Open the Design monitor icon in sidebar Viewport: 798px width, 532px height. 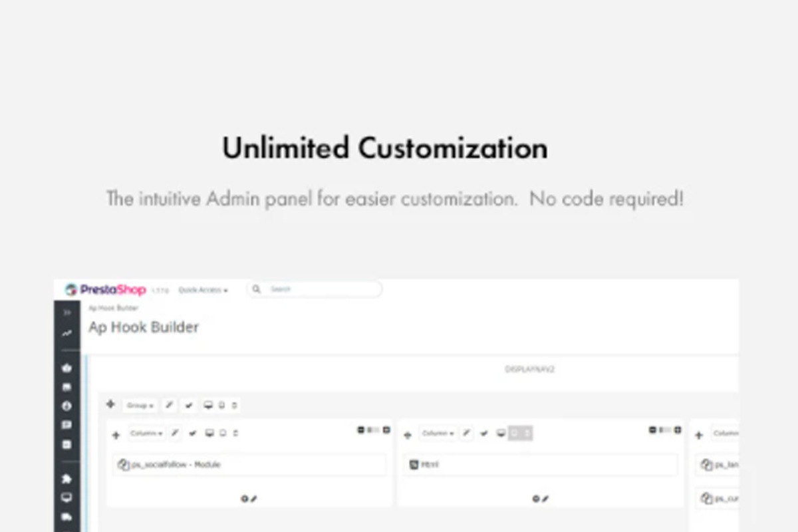tap(66, 497)
